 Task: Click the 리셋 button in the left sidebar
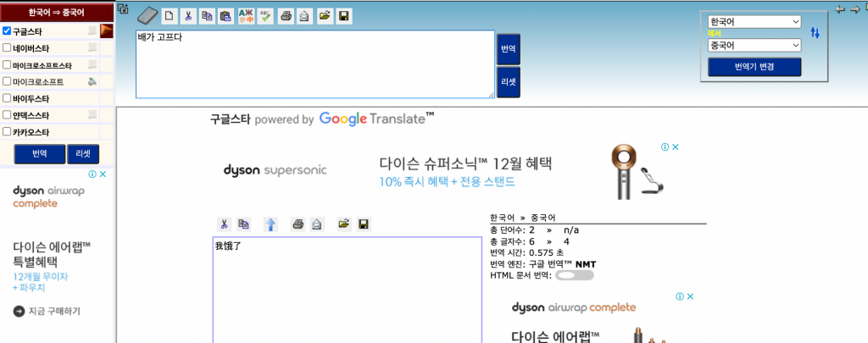click(x=83, y=154)
